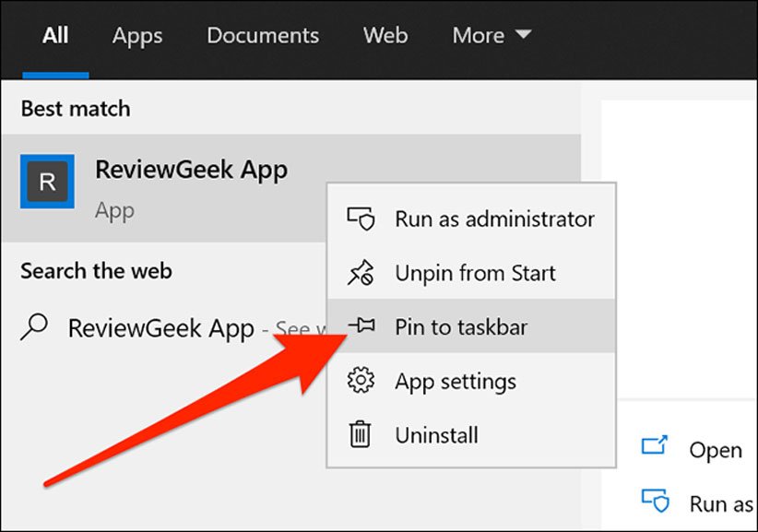This screenshot has width=758, height=532.
Task: Switch to the Apps search tab
Action: (x=136, y=36)
